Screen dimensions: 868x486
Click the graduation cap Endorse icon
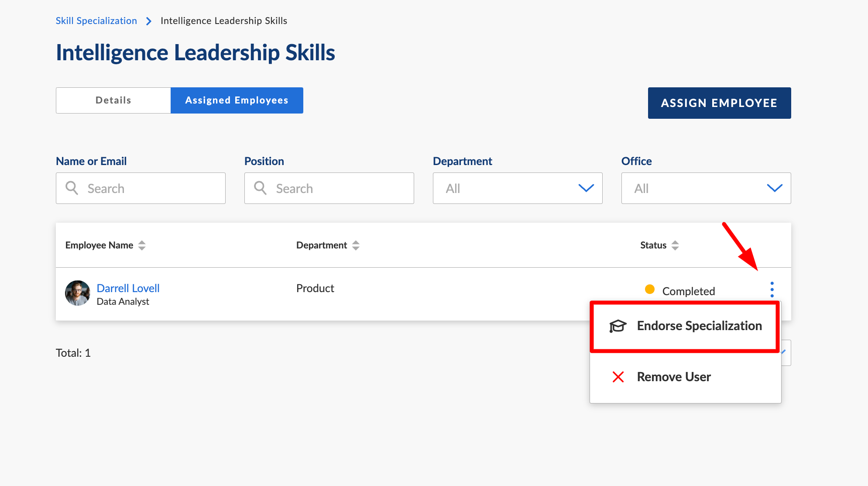(618, 326)
